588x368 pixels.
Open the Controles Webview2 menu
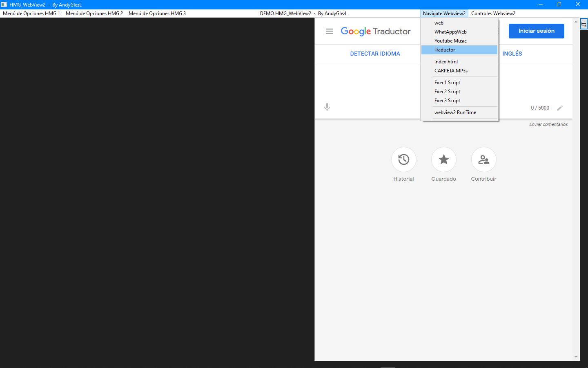coord(493,13)
